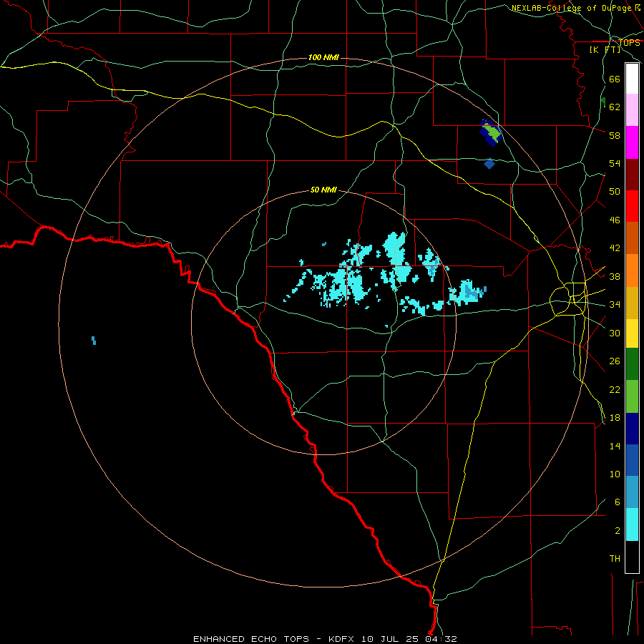Click the black TH threshold swatch
This screenshot has width=644, height=644.
[632, 557]
